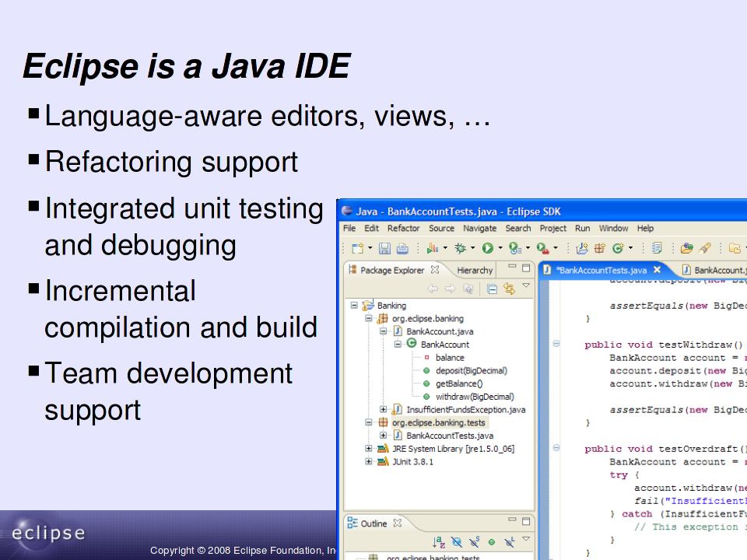Expand the JUnit 3.8.1 node

pos(368,461)
